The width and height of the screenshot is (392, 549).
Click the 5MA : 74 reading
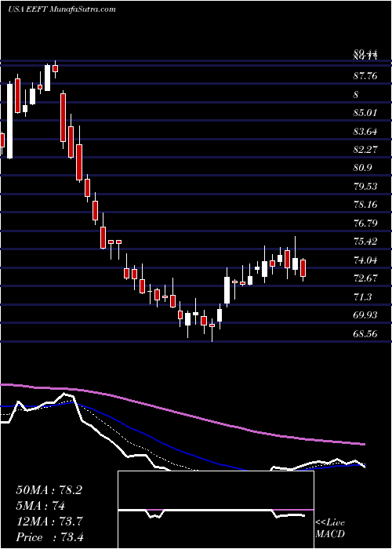[x=40, y=506]
